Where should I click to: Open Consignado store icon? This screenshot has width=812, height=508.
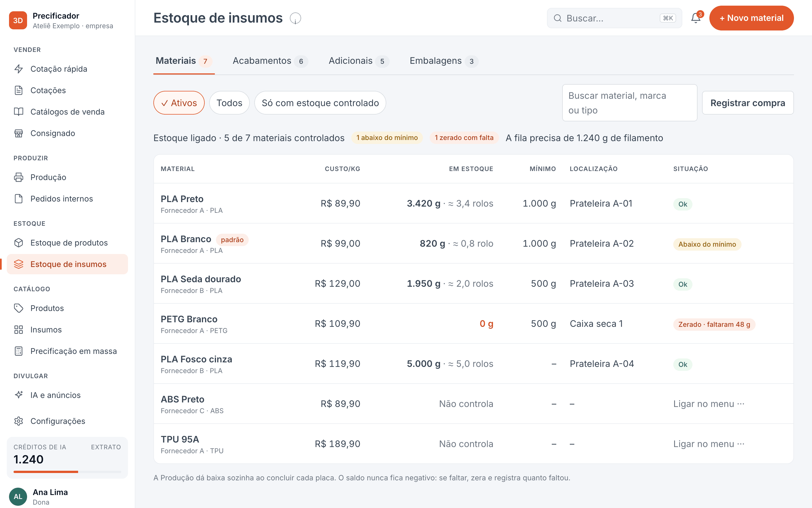tap(18, 133)
